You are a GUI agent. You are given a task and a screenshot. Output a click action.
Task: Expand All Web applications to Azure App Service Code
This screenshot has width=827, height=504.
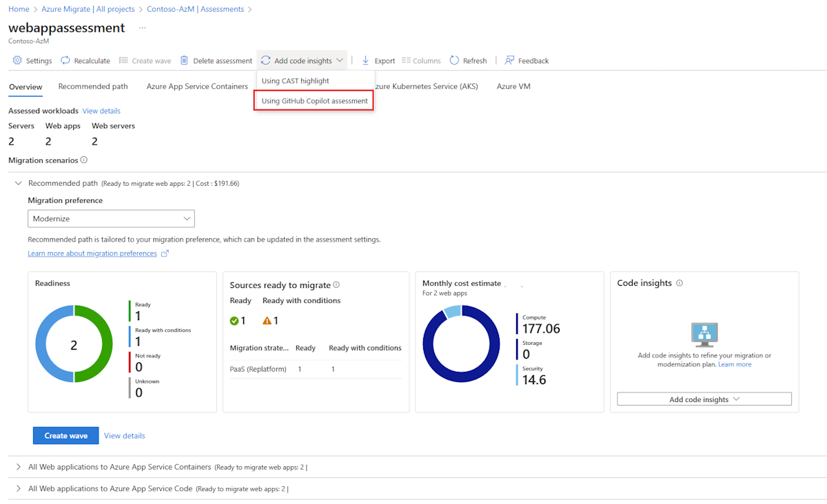tap(19, 489)
